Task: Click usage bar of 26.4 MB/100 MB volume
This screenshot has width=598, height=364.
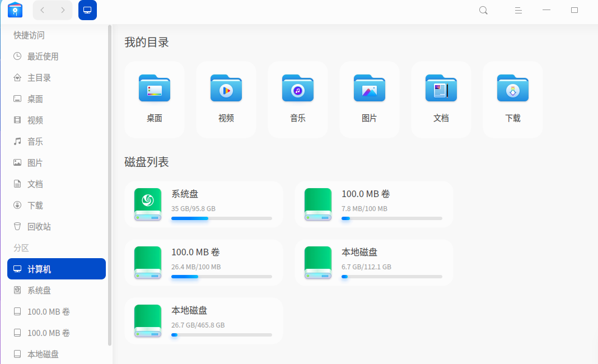Action: (222, 277)
